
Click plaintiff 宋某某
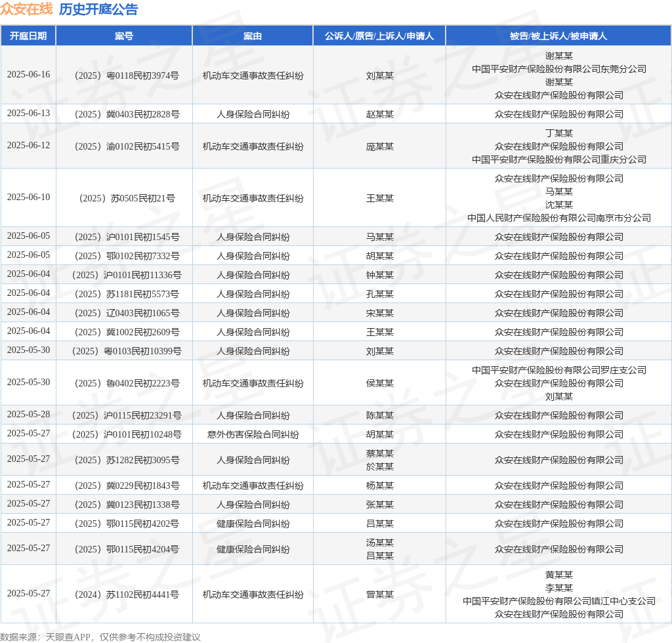tap(380, 313)
